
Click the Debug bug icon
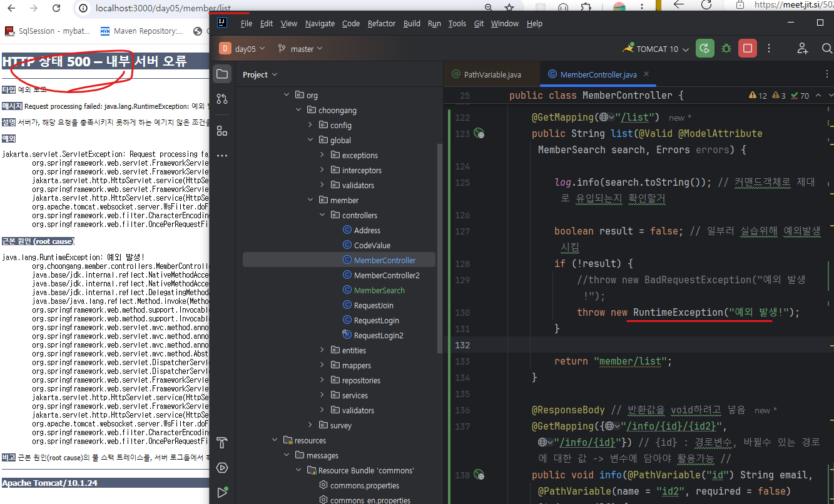(x=726, y=48)
